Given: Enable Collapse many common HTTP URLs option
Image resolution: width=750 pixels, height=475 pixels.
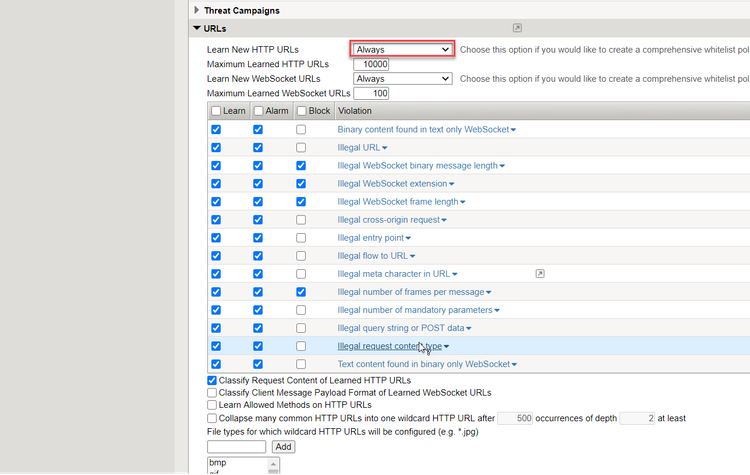Looking at the screenshot, I should tap(212, 418).
